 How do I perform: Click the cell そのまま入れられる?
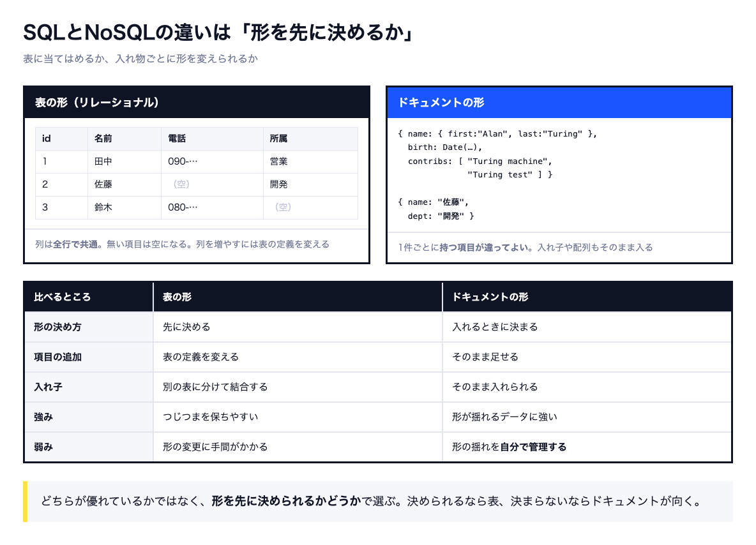click(x=587, y=387)
